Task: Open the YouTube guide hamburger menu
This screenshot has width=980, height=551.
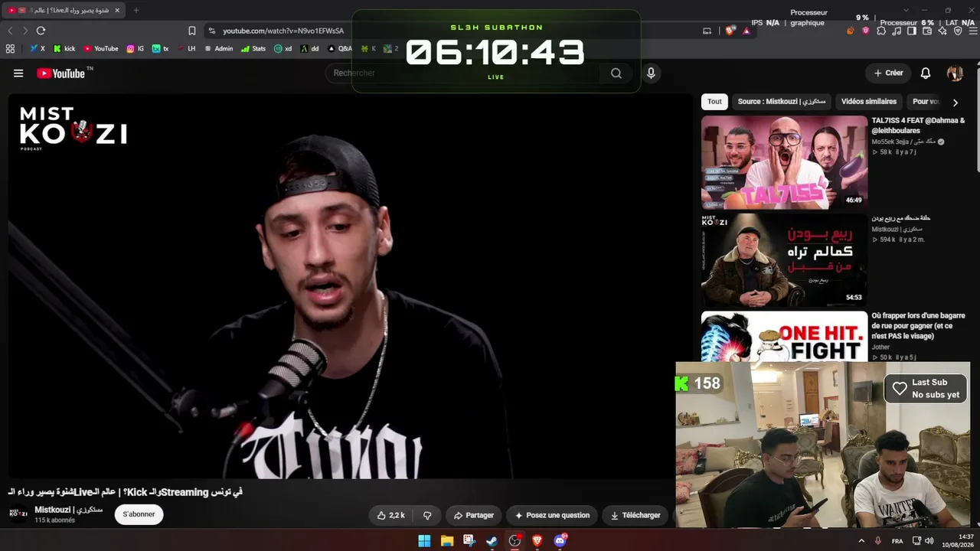Action: pyautogui.click(x=18, y=73)
